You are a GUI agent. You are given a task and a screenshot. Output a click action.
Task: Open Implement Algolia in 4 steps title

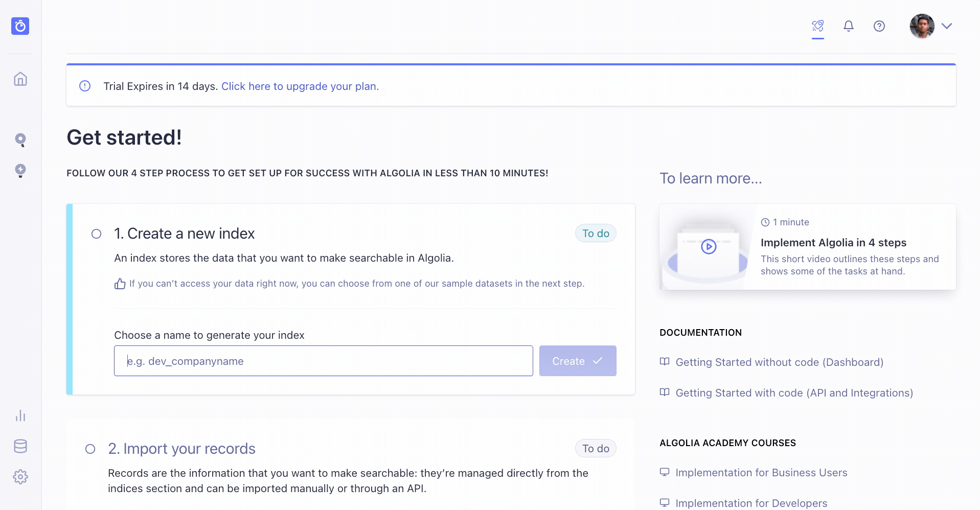click(833, 243)
